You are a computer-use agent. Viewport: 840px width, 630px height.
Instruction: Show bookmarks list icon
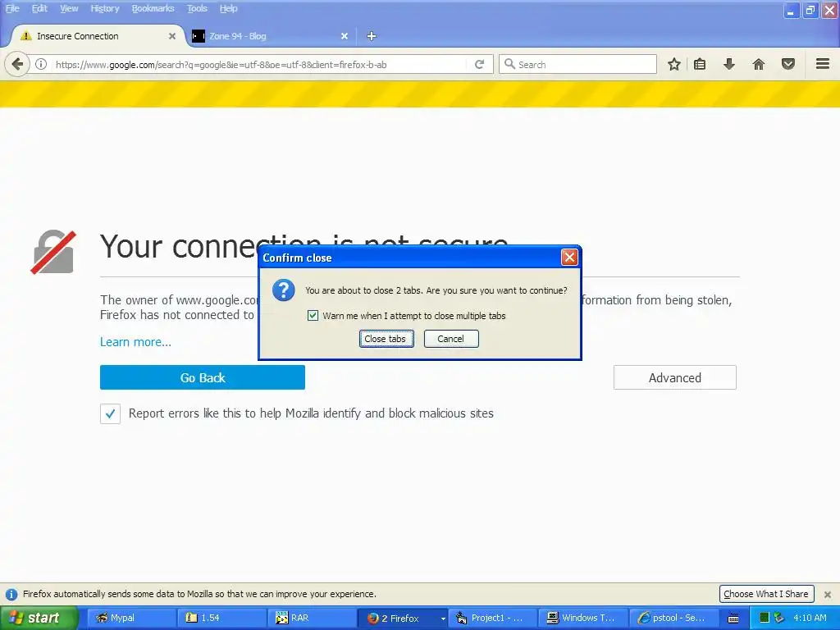(700, 64)
